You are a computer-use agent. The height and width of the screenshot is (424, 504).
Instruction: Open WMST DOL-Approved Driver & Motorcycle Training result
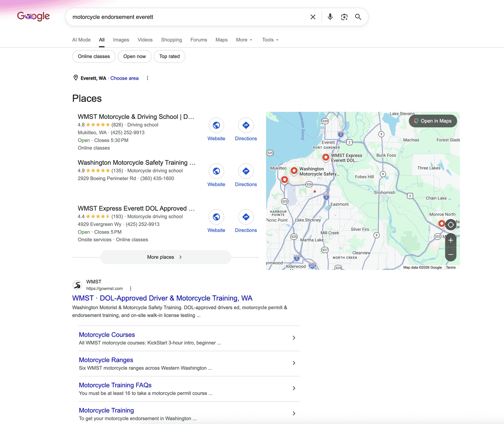[x=162, y=298]
